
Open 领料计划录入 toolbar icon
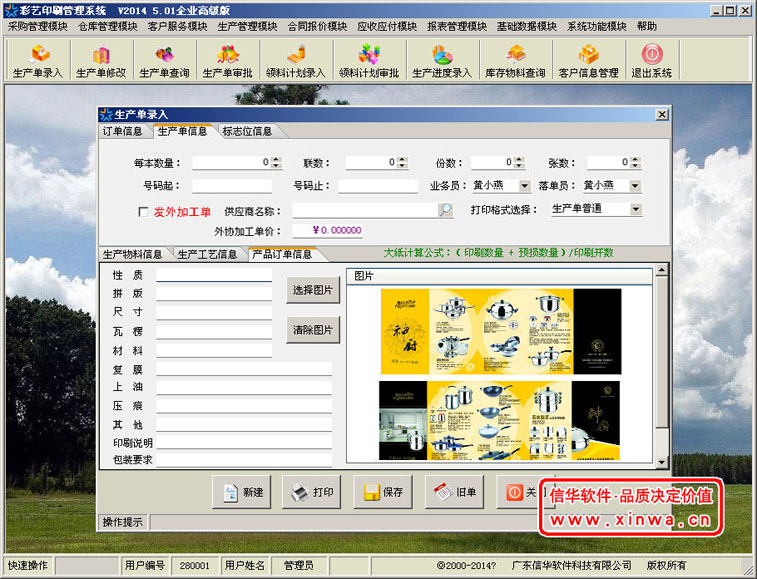click(x=296, y=60)
